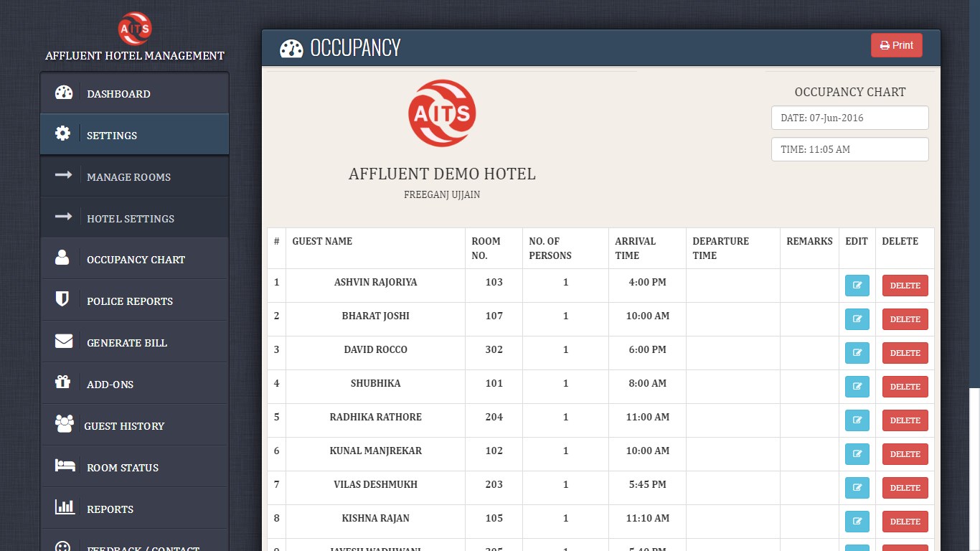Click the Guest Name column header
This screenshot has height=551, width=980.
click(375, 248)
